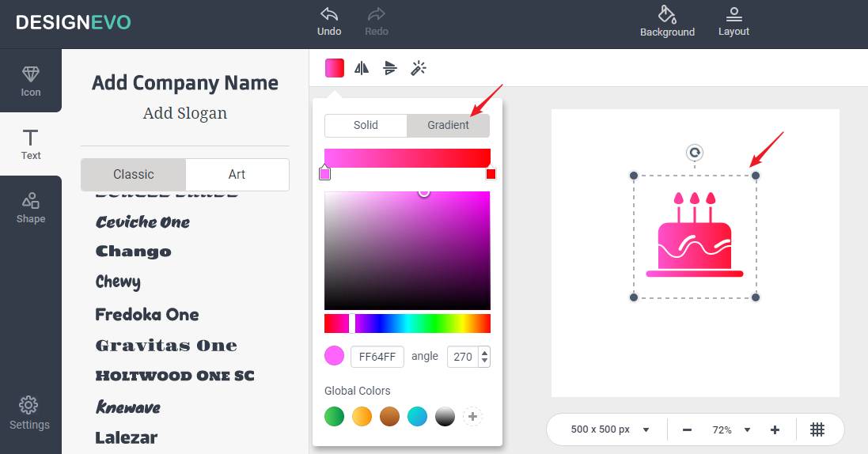Open the Settings gear panel
This screenshot has height=454, width=868.
(30, 413)
